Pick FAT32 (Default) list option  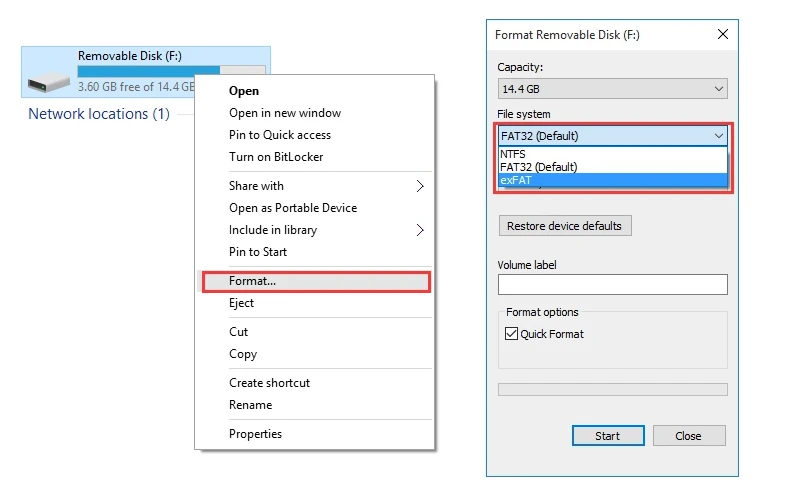pos(612,167)
